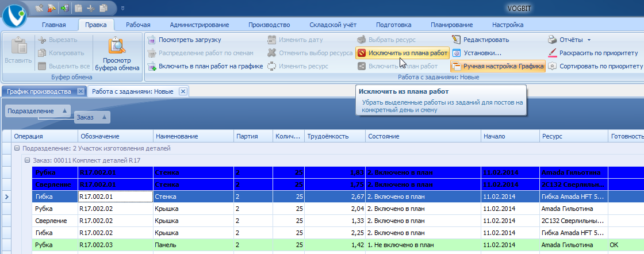Sort by the Начало column header

tap(510, 136)
